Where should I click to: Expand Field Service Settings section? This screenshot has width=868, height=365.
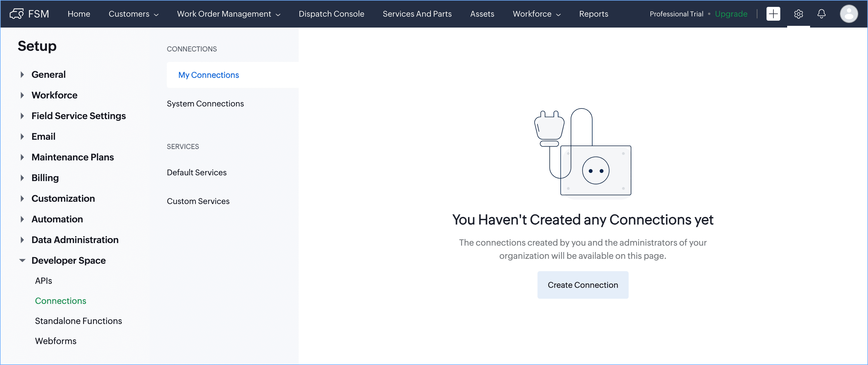pyautogui.click(x=22, y=116)
